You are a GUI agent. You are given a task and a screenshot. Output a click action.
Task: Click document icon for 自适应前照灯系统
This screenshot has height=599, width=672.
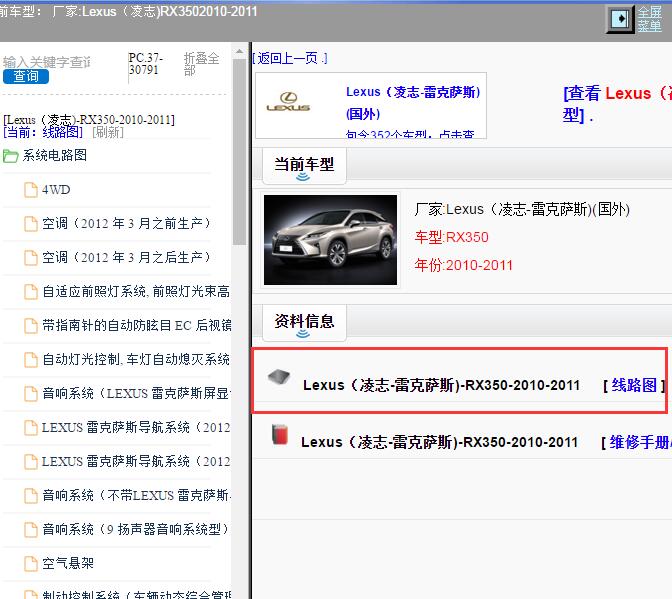[x=30, y=292]
